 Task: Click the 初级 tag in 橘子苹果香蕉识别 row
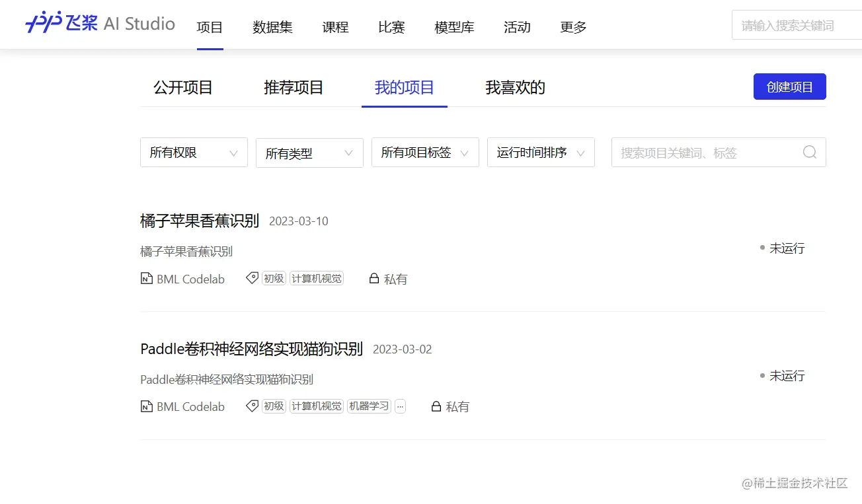pyautogui.click(x=274, y=279)
